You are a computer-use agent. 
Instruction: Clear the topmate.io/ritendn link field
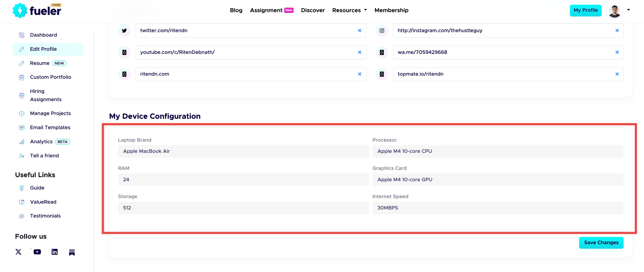tap(617, 74)
